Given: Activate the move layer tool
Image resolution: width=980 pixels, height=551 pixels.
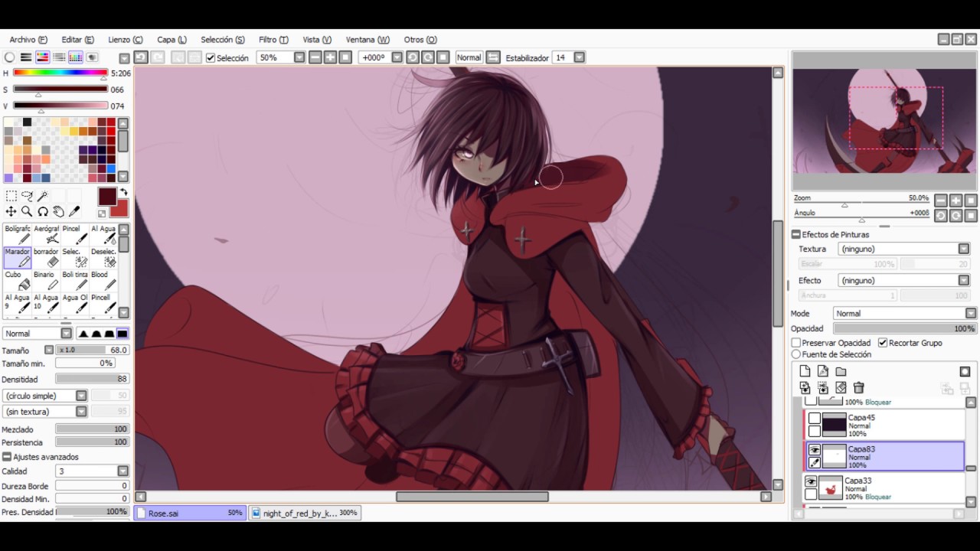Looking at the screenshot, I should coord(11,212).
